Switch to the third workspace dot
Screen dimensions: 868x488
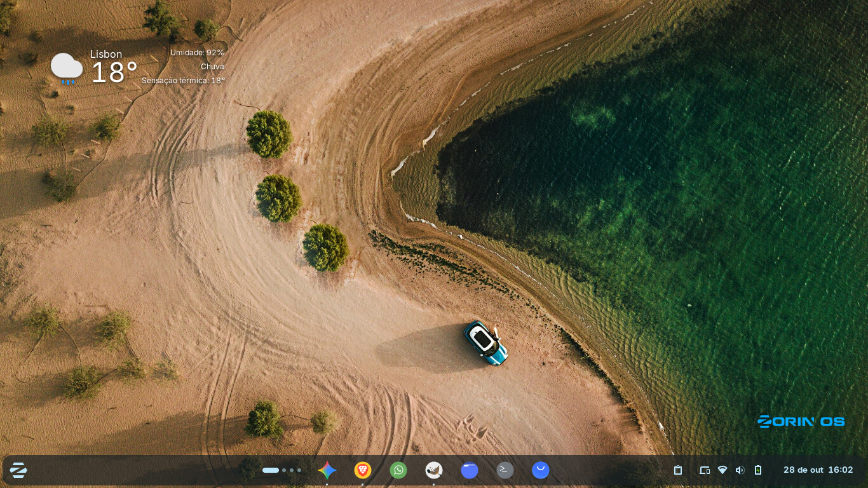(292, 470)
